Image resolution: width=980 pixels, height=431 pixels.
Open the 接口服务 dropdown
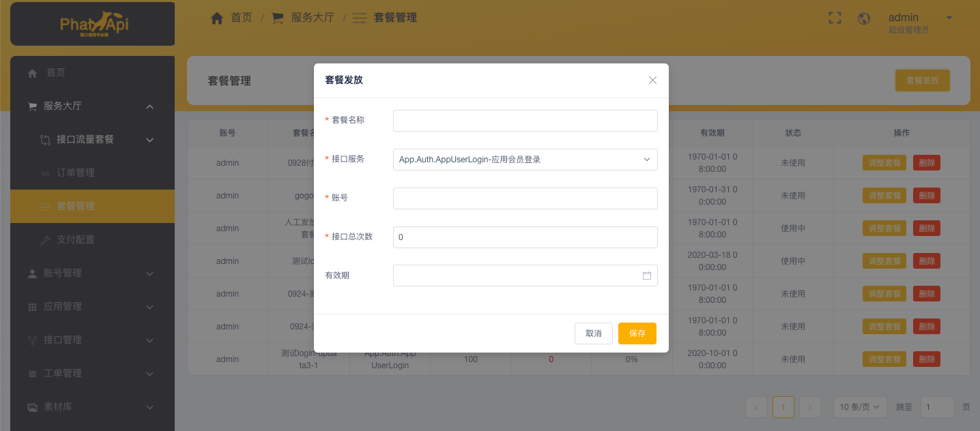coord(525,160)
